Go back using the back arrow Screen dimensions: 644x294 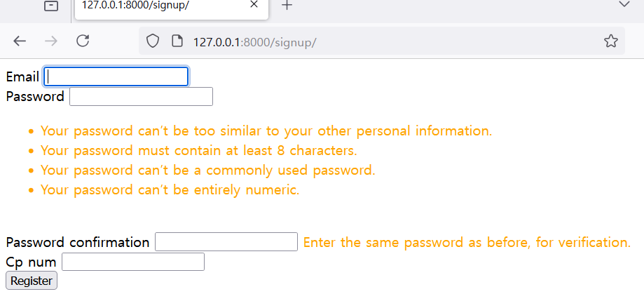20,41
